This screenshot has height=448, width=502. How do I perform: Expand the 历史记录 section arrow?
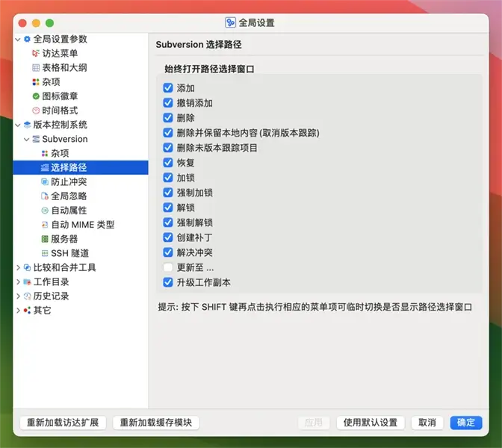[18, 296]
